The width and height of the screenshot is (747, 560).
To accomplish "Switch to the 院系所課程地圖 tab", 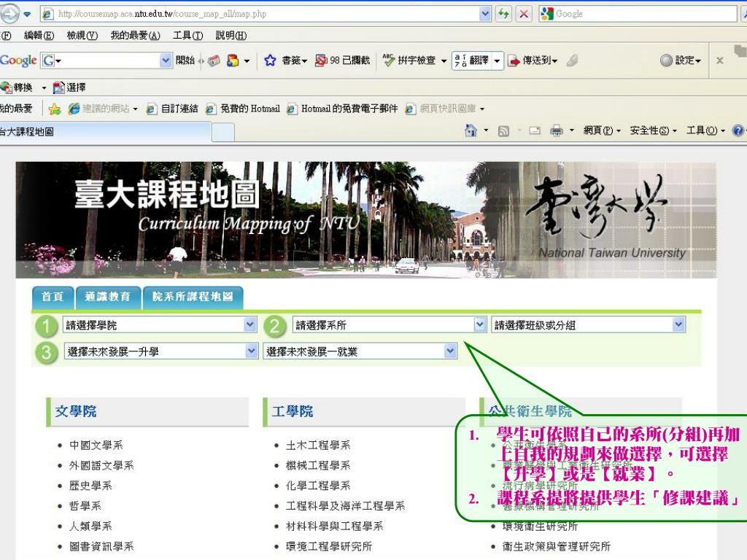I will (x=193, y=297).
